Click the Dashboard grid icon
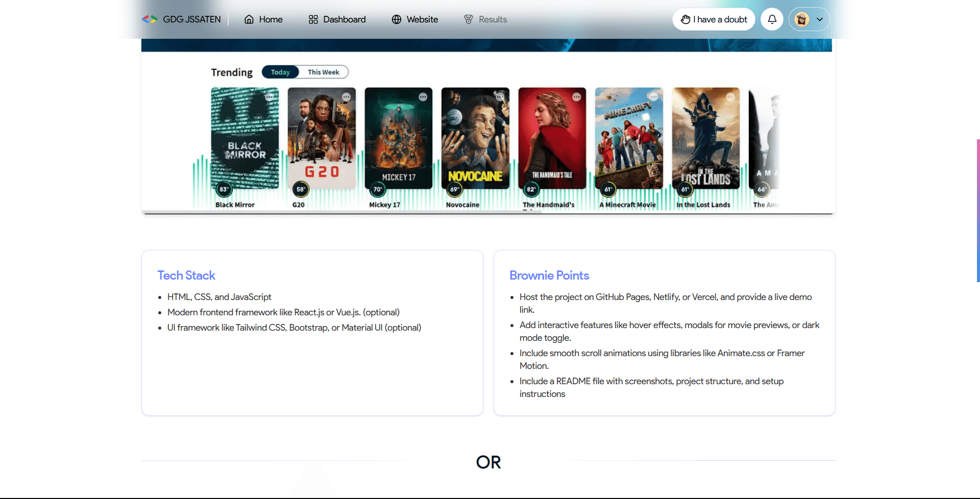 pos(313,19)
